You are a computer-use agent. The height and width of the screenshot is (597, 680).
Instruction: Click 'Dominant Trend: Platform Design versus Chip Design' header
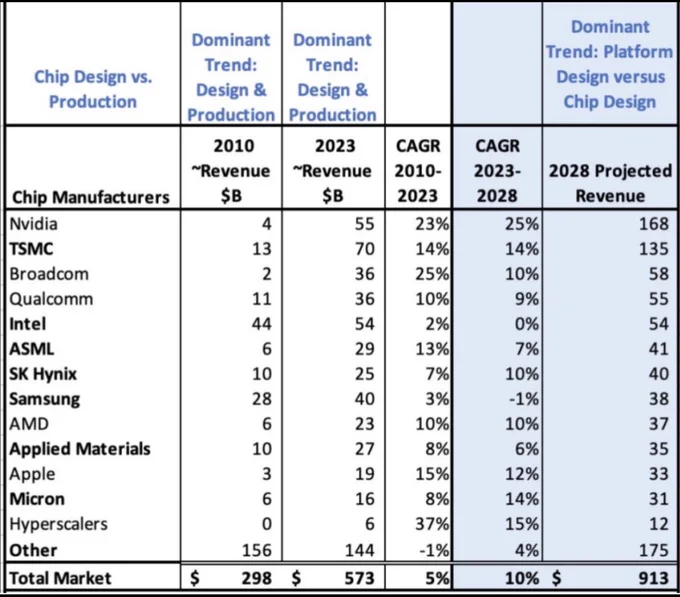pos(610,64)
